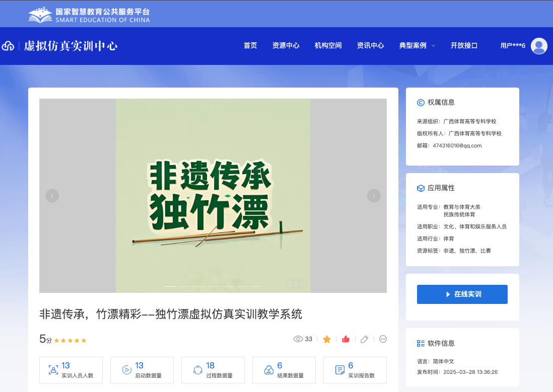
Task: Click the Smart Education of China logo
Action: coord(89,15)
